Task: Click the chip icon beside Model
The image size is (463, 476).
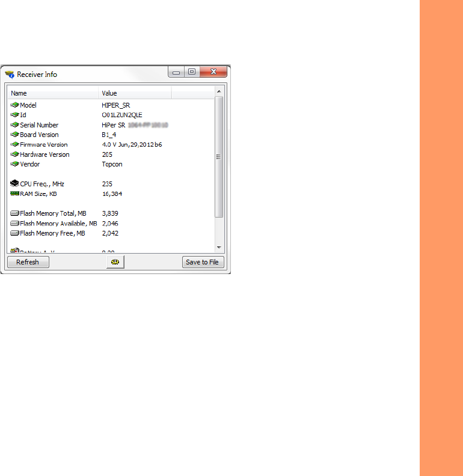Action: pyautogui.click(x=14, y=105)
